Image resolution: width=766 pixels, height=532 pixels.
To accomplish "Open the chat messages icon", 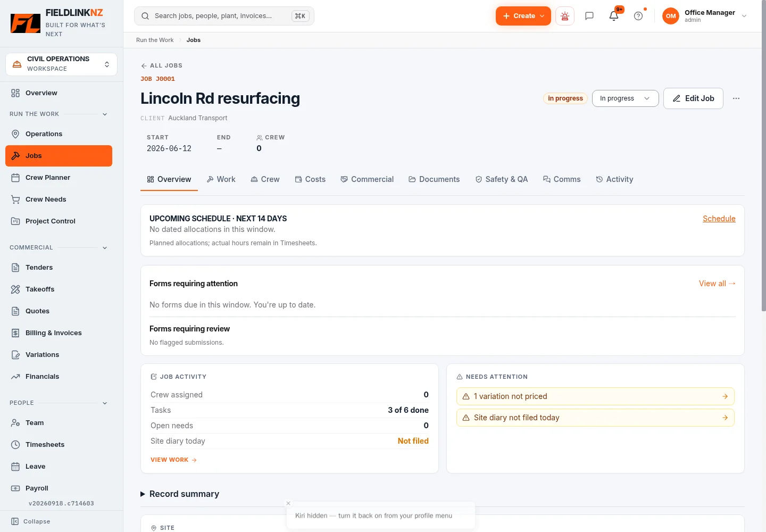I will coord(589,16).
